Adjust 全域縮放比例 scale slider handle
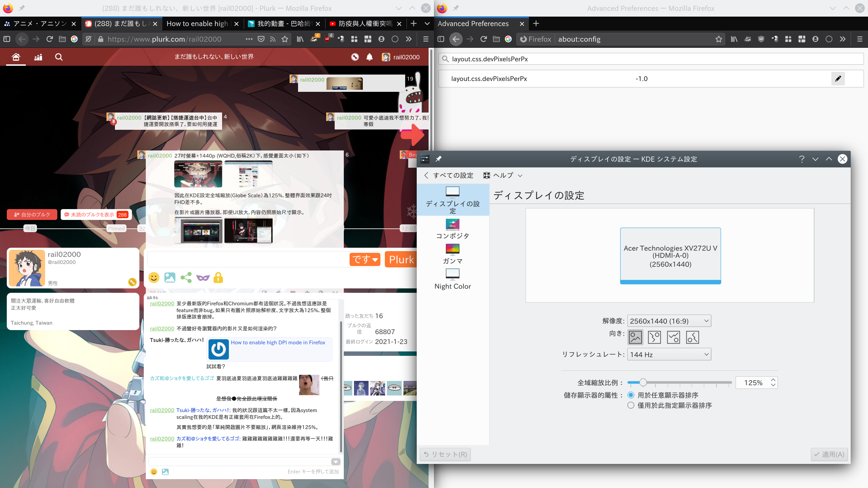868x488 pixels. click(x=643, y=383)
